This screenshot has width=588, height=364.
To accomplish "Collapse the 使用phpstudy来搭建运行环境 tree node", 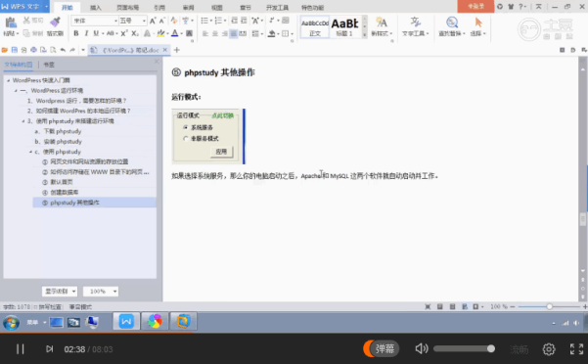I will [23, 121].
